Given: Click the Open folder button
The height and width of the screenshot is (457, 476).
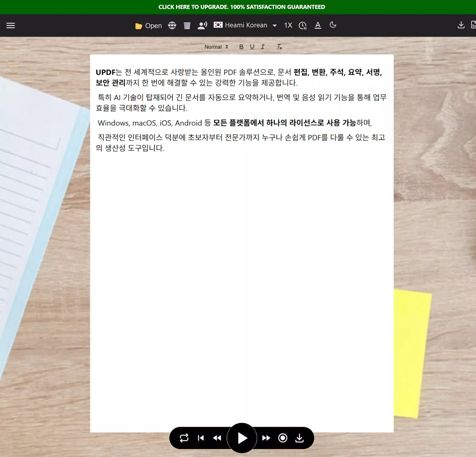Looking at the screenshot, I should (x=148, y=26).
